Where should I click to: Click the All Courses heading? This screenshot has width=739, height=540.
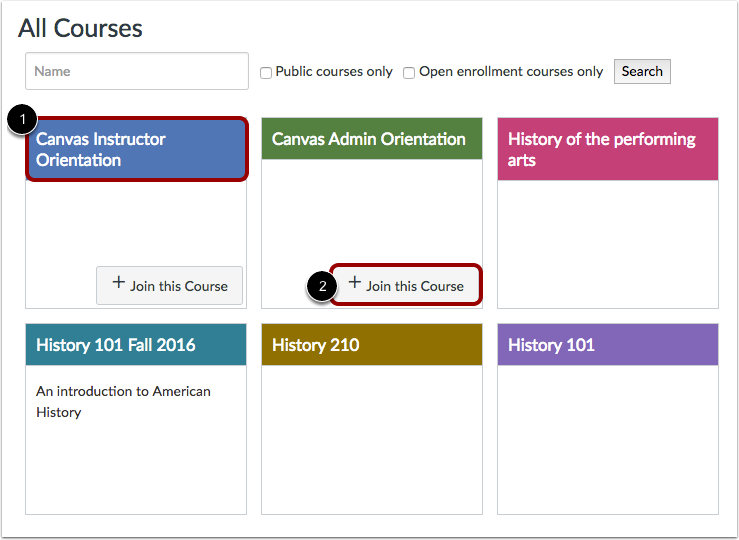coord(80,28)
